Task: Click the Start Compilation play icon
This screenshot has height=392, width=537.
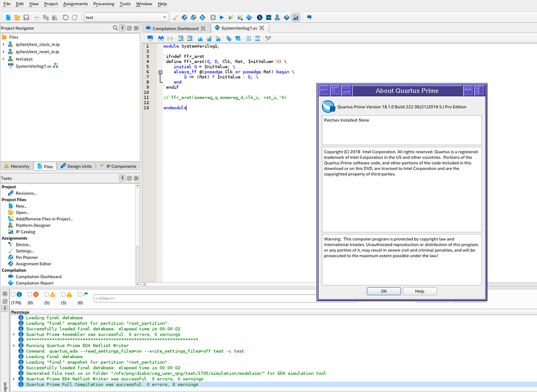Action: [221, 18]
